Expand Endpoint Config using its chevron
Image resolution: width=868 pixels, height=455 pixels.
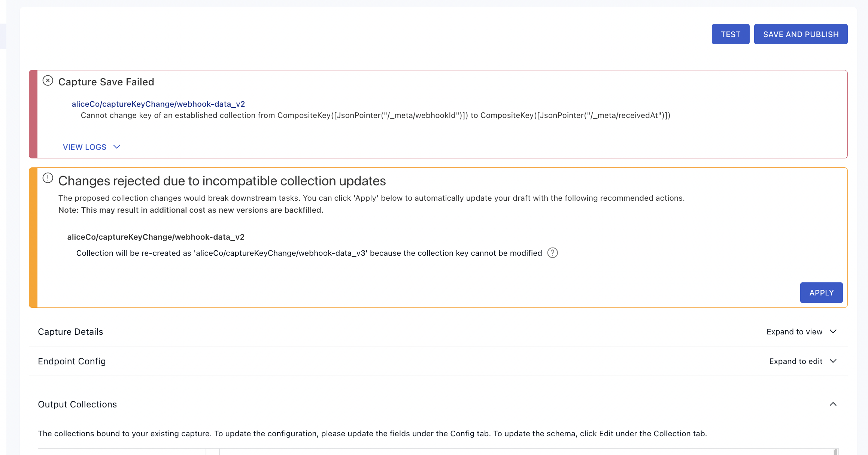[x=833, y=361]
